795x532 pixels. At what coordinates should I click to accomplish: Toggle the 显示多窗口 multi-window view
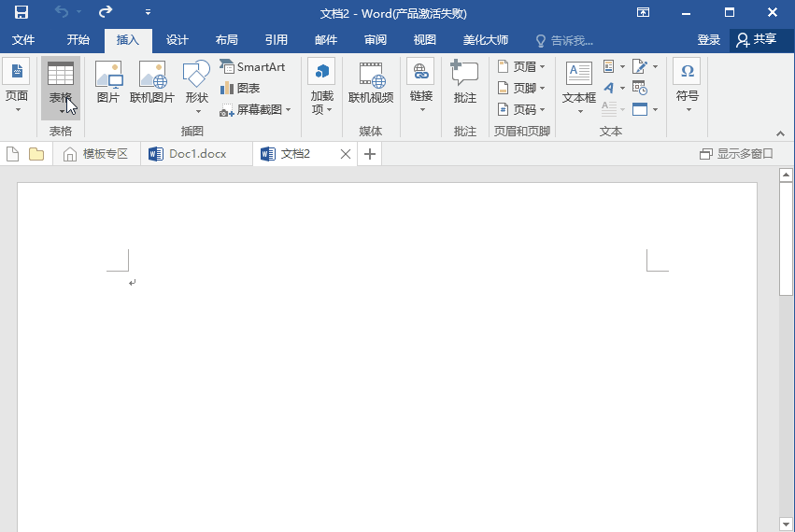click(x=736, y=154)
